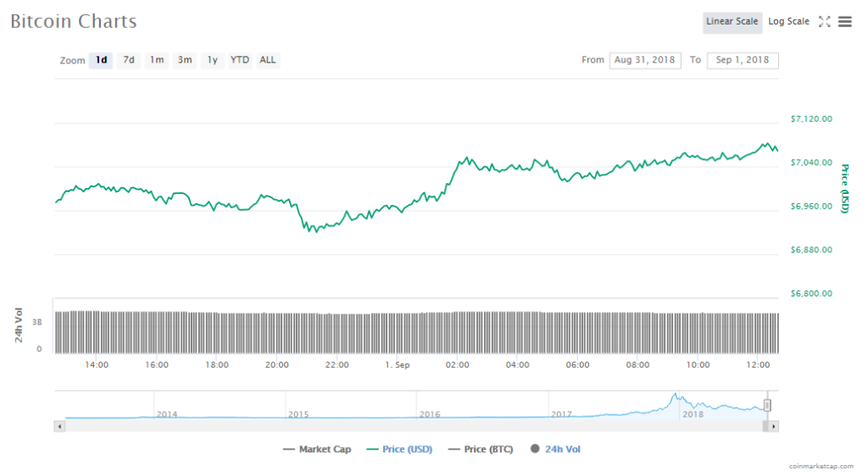
Task: Open the chart hamburger menu
Action: (845, 22)
